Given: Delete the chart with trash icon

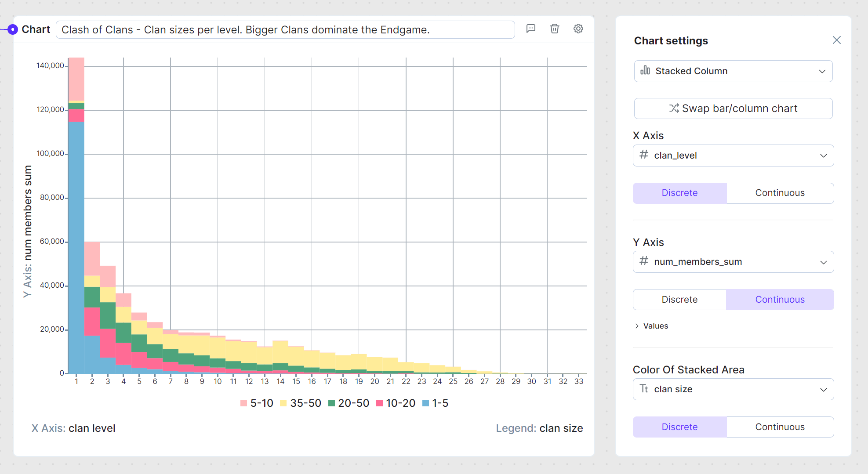Looking at the screenshot, I should point(555,29).
